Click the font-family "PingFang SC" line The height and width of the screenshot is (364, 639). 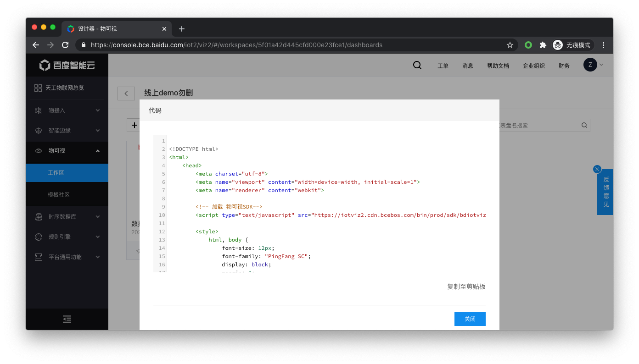266,256
